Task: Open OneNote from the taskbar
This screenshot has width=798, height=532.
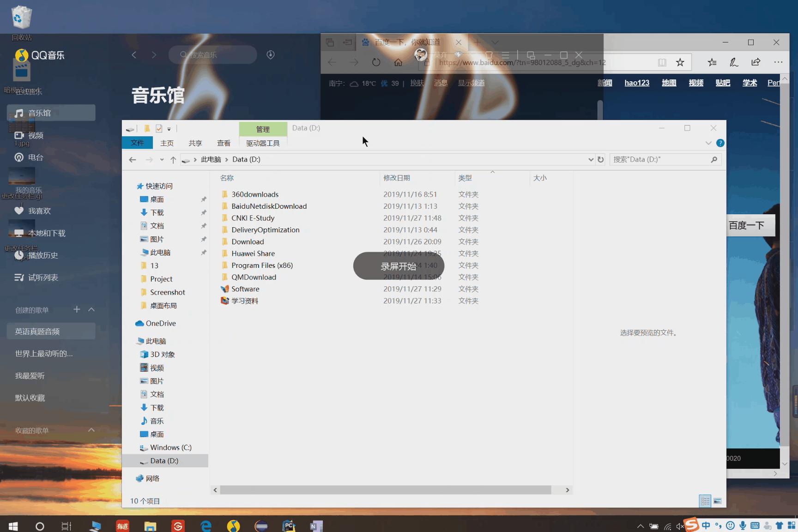Action: pos(317,526)
